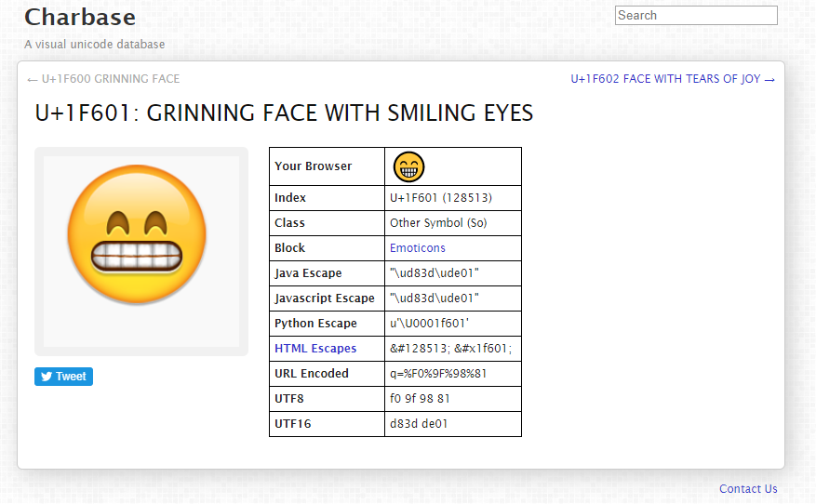Open the Contact Us link

click(748, 489)
